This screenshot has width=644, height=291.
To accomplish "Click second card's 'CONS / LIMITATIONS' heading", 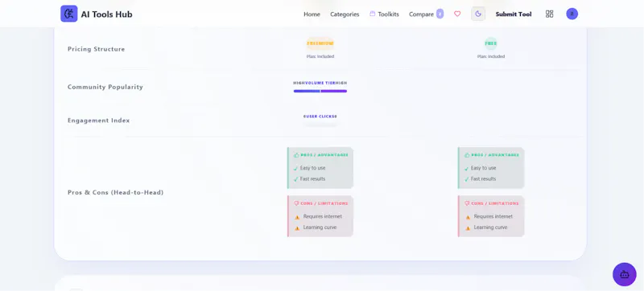I will click(x=495, y=203).
